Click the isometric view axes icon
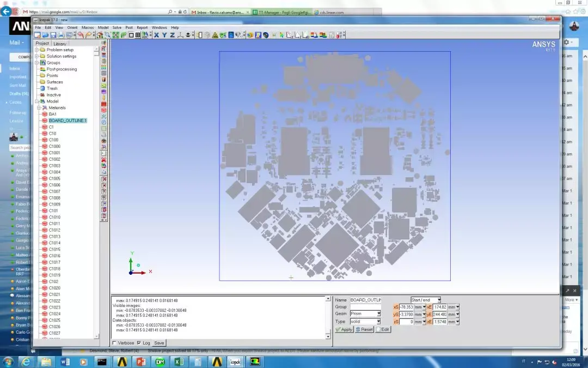Image resolution: width=588 pixels, height=368 pixels. (x=180, y=35)
